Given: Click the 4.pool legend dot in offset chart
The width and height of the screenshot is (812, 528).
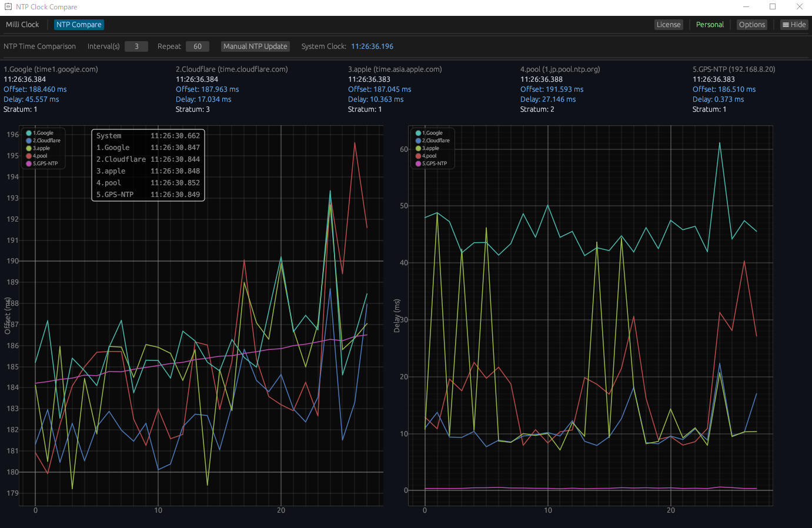Looking at the screenshot, I should (x=29, y=156).
